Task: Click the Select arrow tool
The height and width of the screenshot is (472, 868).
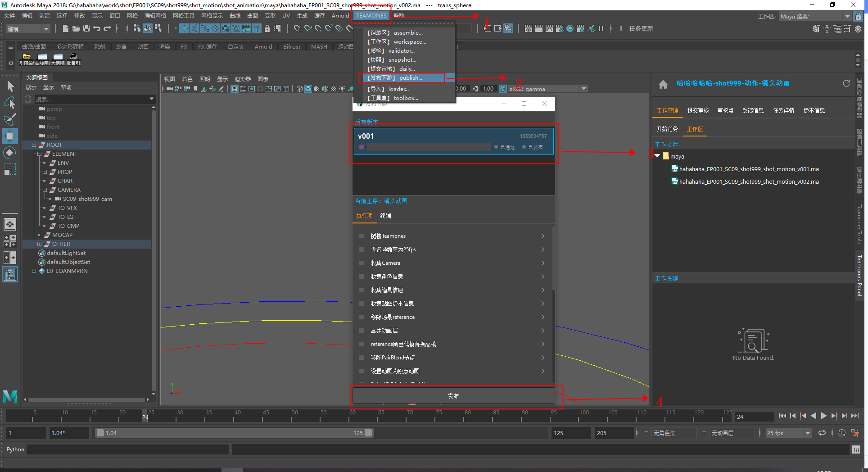Action: [x=10, y=86]
